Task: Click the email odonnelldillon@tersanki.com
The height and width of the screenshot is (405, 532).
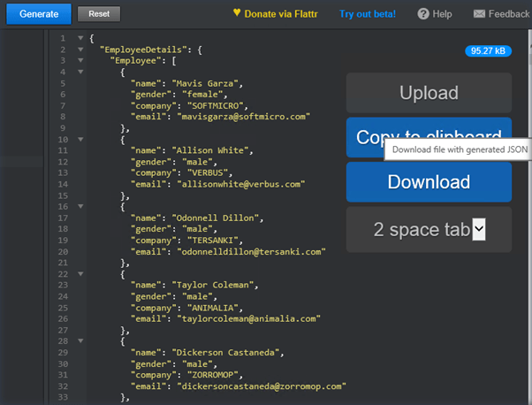Action: coord(251,252)
